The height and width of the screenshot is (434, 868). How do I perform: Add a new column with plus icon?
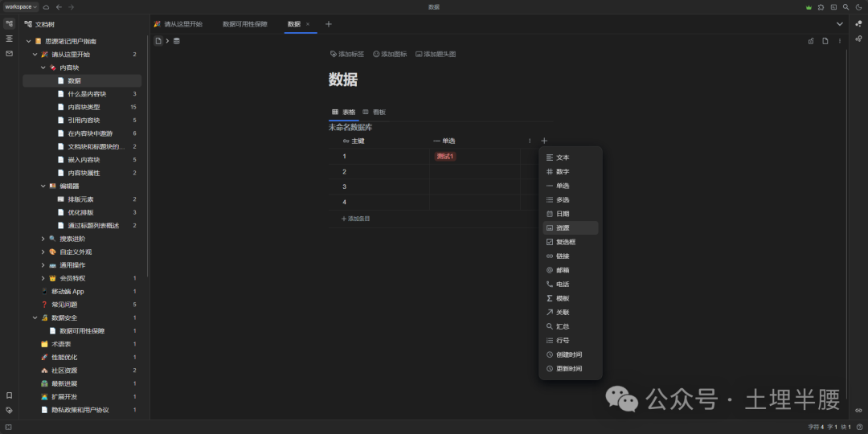pos(544,141)
